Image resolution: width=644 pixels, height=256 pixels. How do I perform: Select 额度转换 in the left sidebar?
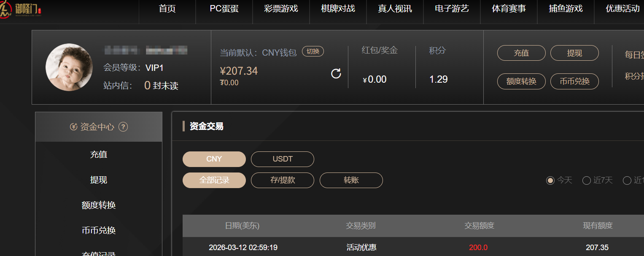point(99,205)
